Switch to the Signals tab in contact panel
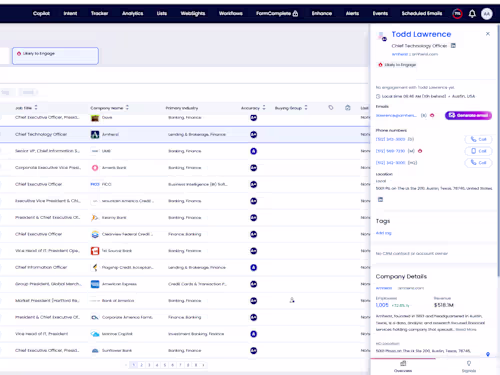This screenshot has width=500, height=375. [x=469, y=366]
